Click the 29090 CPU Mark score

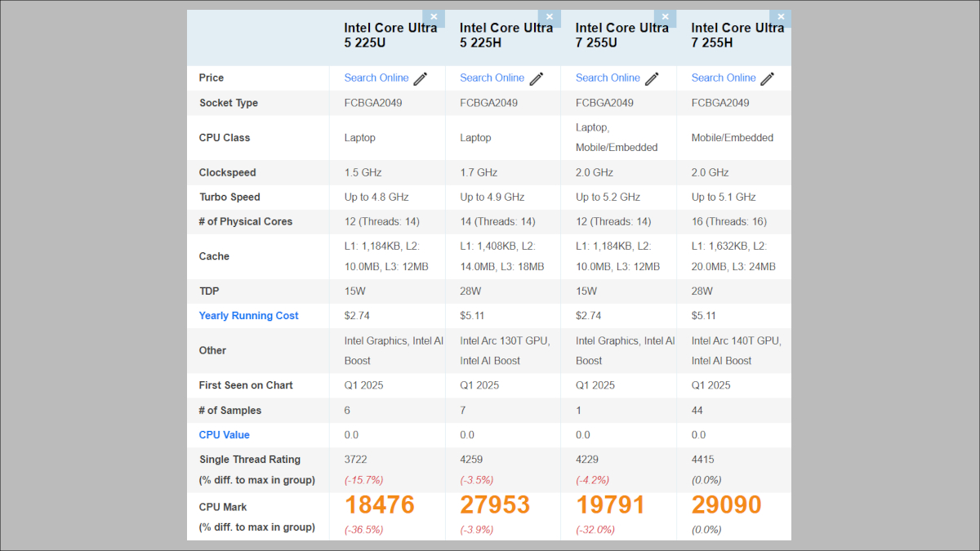(726, 504)
